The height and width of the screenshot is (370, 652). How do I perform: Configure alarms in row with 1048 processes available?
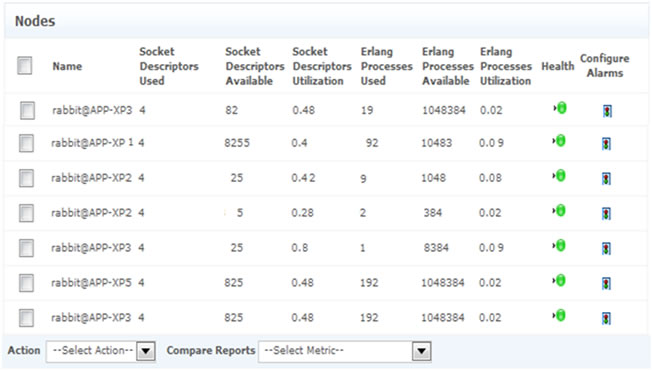[x=606, y=179]
